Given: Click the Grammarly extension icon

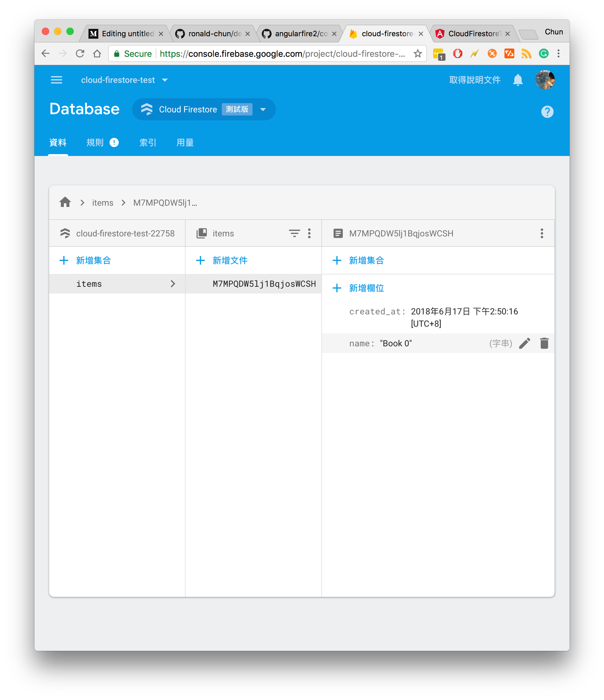Looking at the screenshot, I should (543, 53).
